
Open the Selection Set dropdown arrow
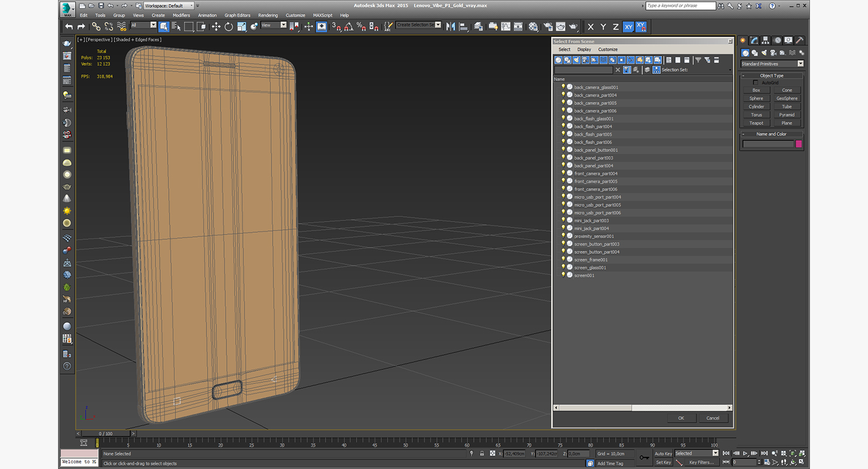[x=730, y=70]
